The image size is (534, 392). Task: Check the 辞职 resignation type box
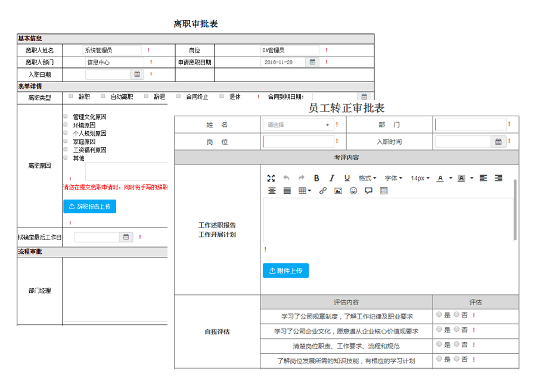click(71, 96)
